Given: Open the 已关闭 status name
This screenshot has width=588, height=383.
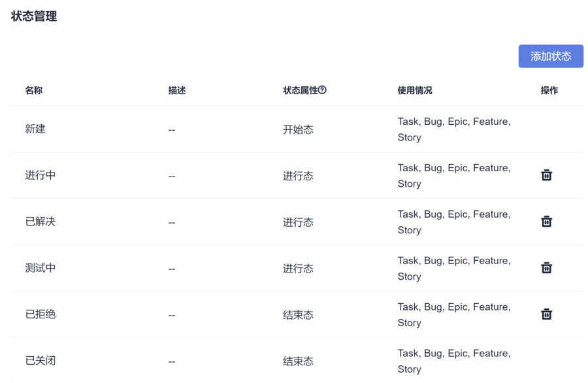Looking at the screenshot, I should point(41,361).
